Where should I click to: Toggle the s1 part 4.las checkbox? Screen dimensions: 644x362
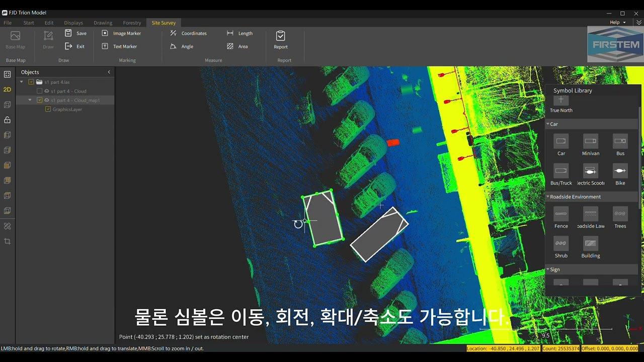tap(31, 82)
